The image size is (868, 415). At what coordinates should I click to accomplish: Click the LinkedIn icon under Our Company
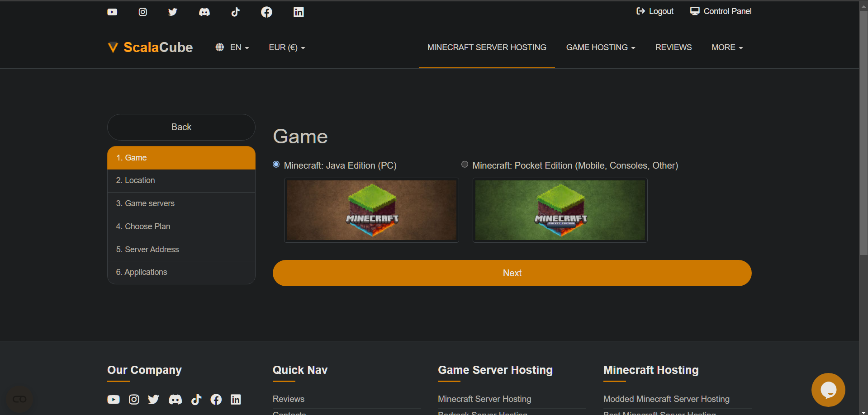pyautogui.click(x=236, y=400)
